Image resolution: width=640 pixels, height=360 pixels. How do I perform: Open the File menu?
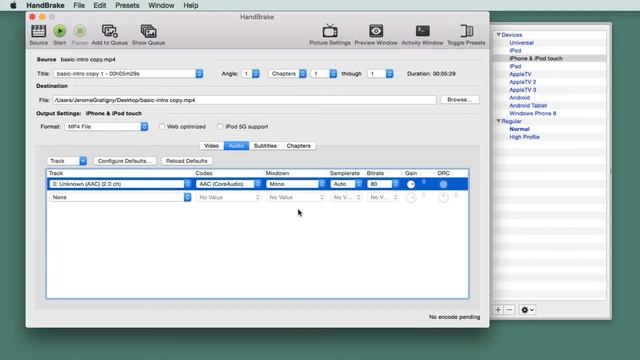click(79, 5)
